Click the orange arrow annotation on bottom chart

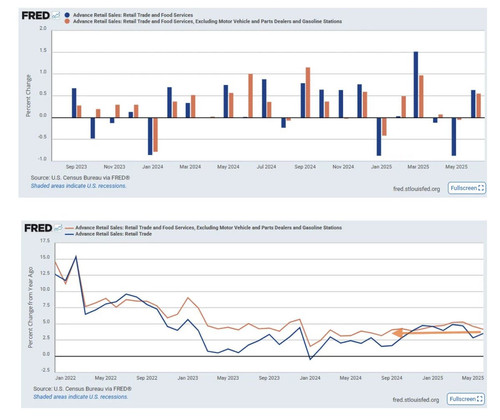[437, 332]
